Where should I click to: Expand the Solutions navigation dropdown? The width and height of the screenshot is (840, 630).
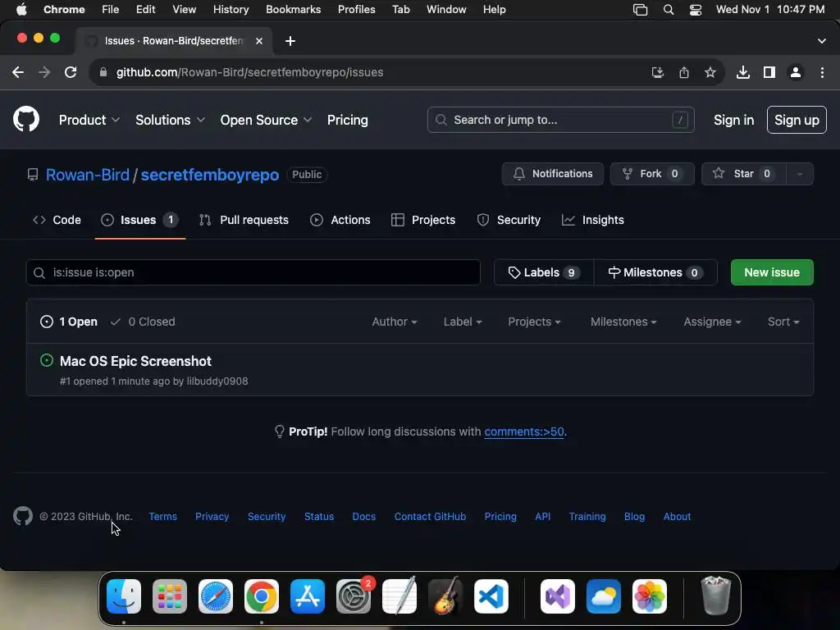[x=170, y=120]
